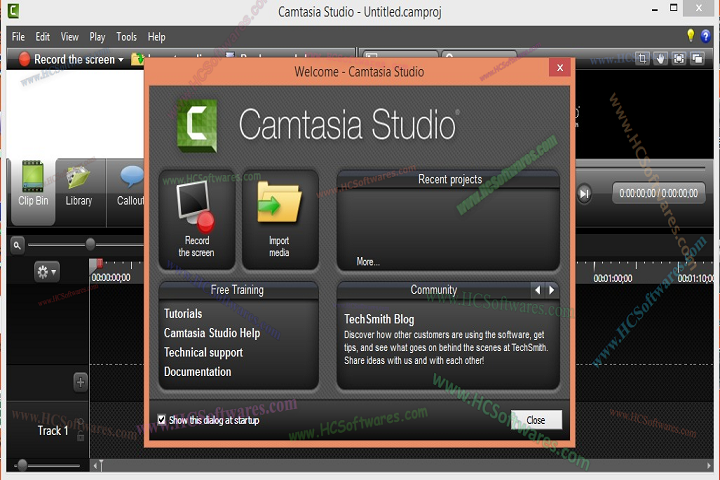
Task: Open the Clip Bin panel
Action: click(32, 185)
